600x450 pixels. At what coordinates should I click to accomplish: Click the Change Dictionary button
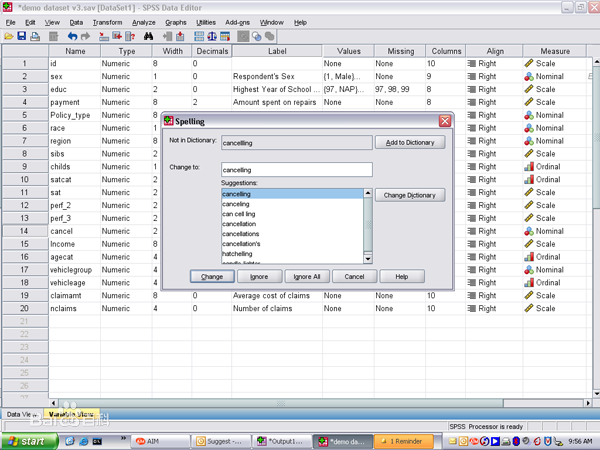(x=409, y=195)
